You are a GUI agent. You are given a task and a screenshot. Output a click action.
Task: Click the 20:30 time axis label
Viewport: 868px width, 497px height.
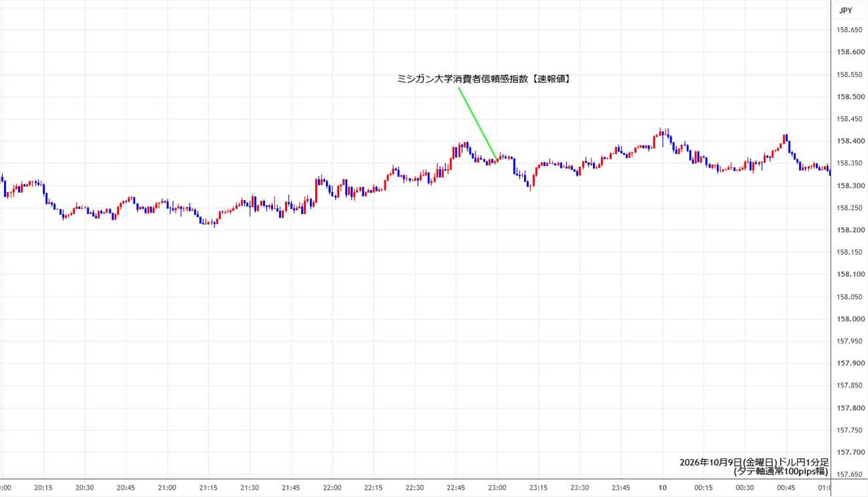pos(85,488)
